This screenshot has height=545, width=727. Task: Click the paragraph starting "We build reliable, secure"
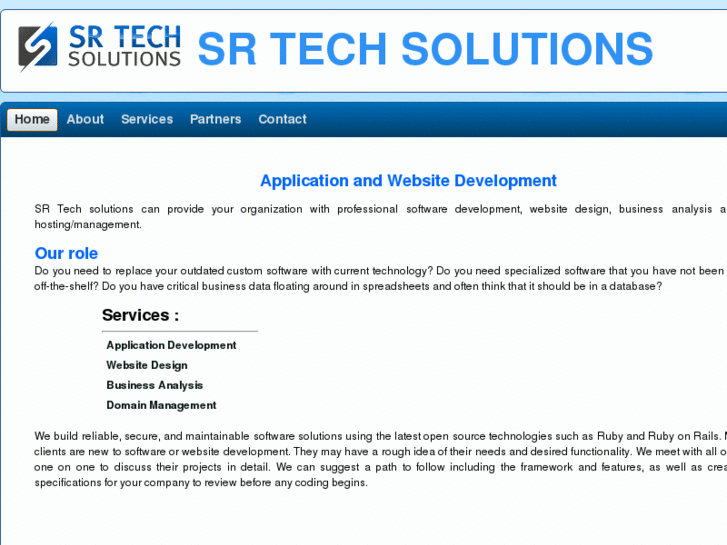pyautogui.click(x=380, y=459)
